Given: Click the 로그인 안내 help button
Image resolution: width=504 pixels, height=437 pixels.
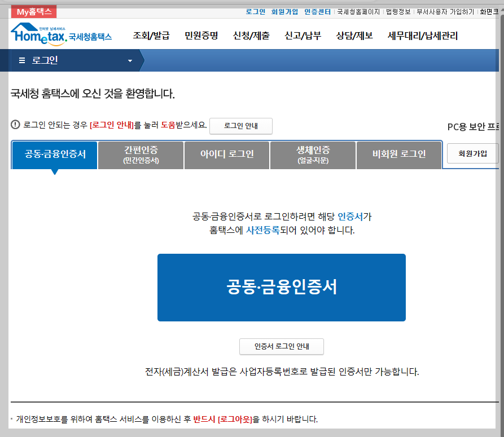Looking at the screenshot, I should point(240,126).
